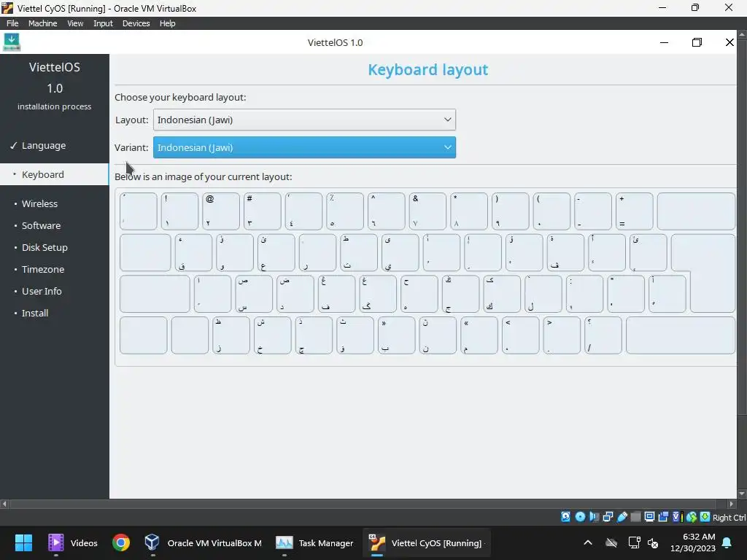Image resolution: width=747 pixels, height=560 pixels.
Task: Click VirtualBox hard disk activity indicator icon
Action: pos(565,517)
